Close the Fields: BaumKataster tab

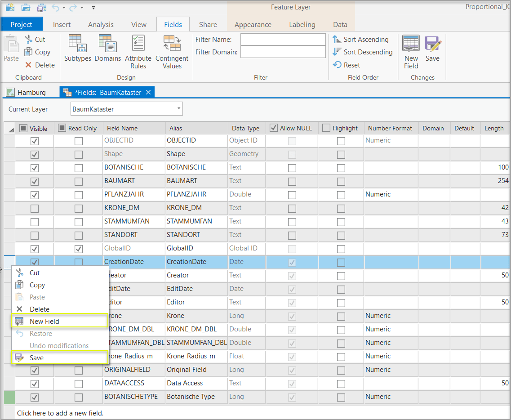[148, 92]
